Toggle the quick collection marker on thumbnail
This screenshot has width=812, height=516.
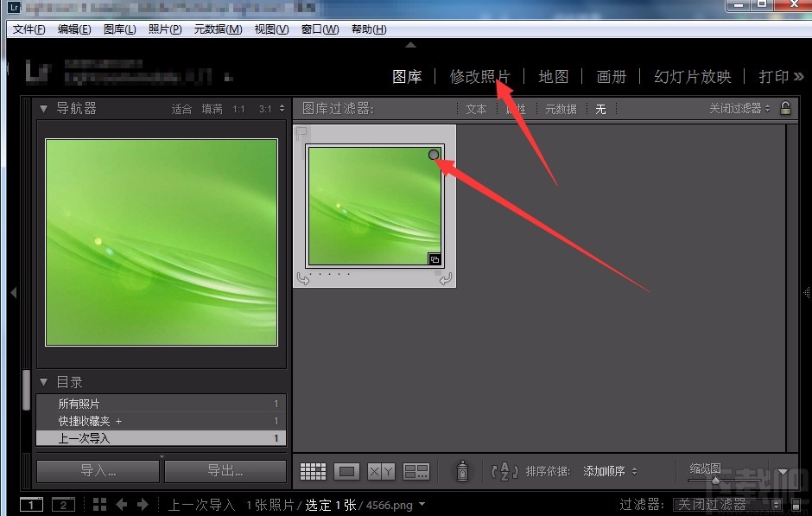pyautogui.click(x=433, y=154)
